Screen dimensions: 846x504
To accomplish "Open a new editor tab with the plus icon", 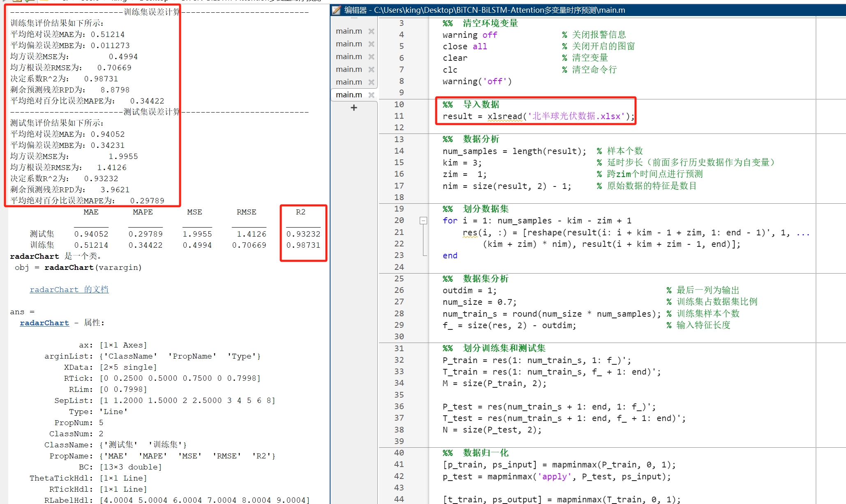I will (354, 108).
